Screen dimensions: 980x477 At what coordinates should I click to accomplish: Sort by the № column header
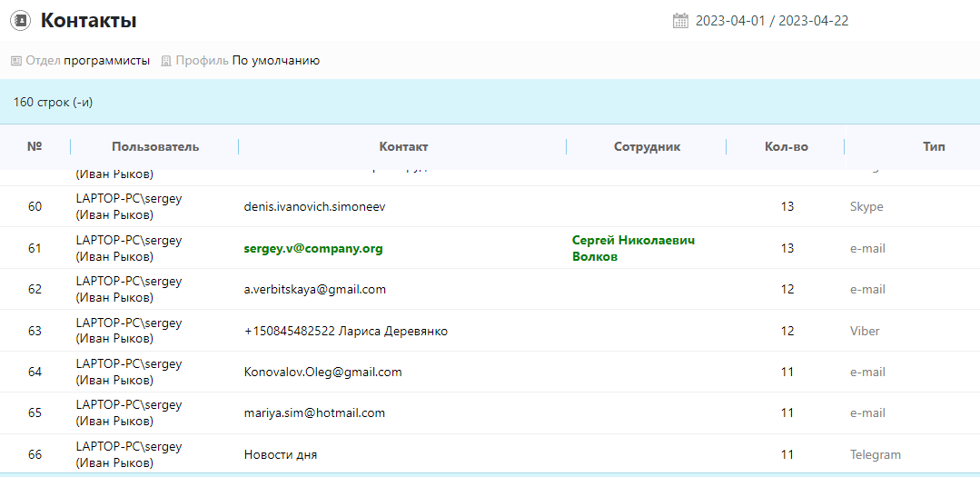pyautogui.click(x=35, y=146)
